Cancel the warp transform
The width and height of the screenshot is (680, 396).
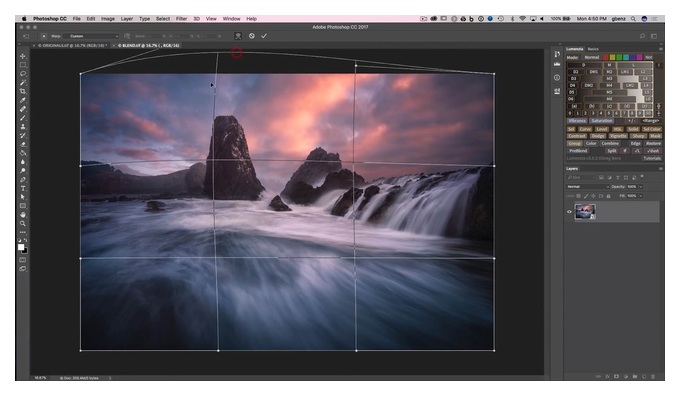pos(252,36)
